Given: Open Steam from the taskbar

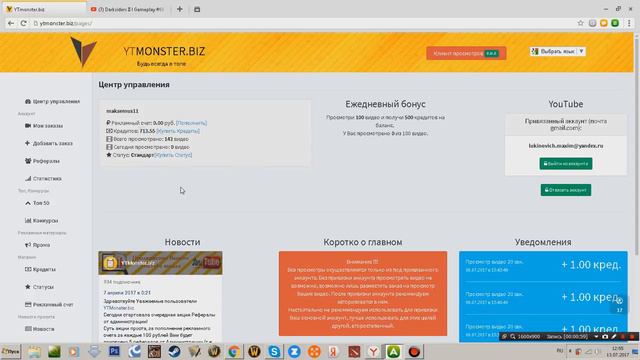Looking at the screenshot, I should [x=174, y=351].
